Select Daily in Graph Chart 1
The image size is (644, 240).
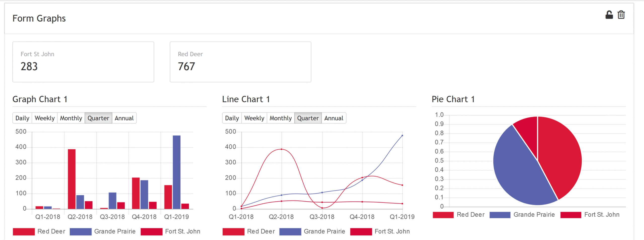click(22, 118)
